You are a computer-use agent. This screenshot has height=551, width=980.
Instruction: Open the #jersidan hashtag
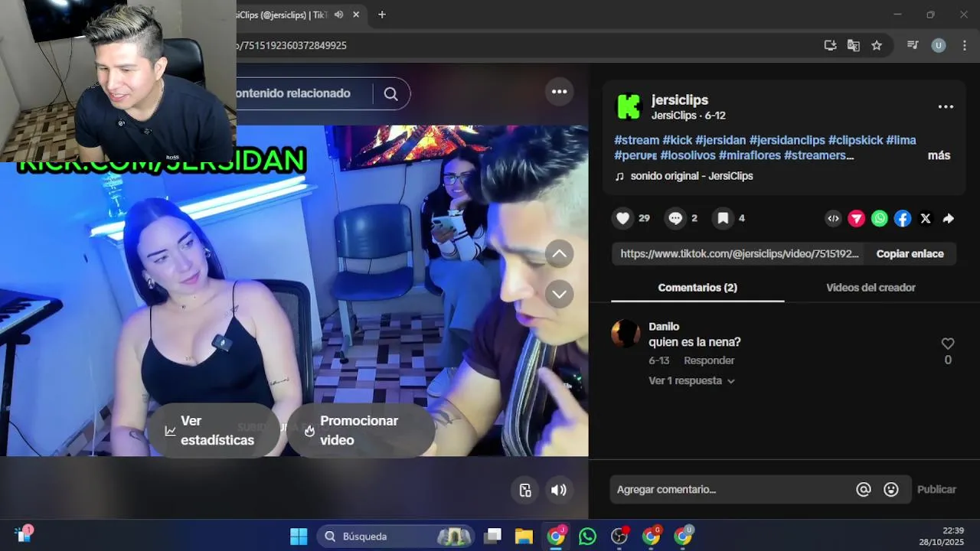(720, 140)
